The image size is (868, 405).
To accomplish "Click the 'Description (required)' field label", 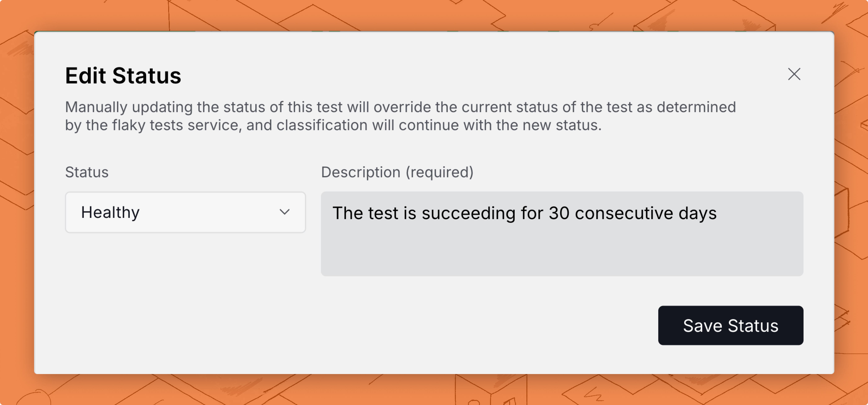I will click(397, 172).
